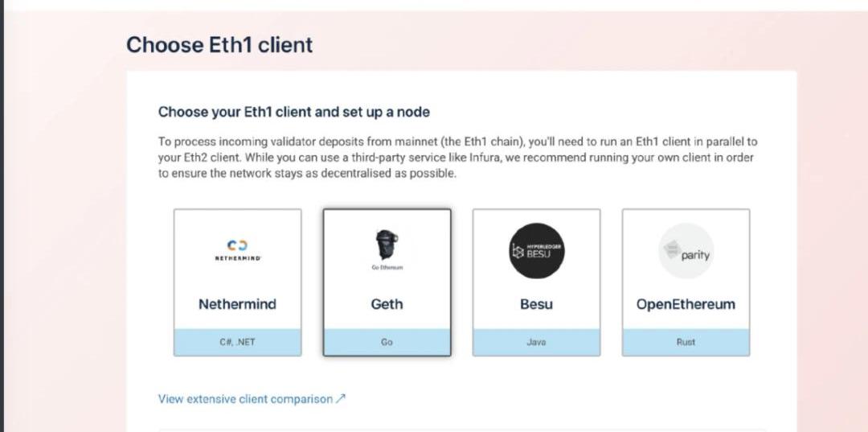Select the Nethermind client card
868x432 pixels.
coord(237,282)
